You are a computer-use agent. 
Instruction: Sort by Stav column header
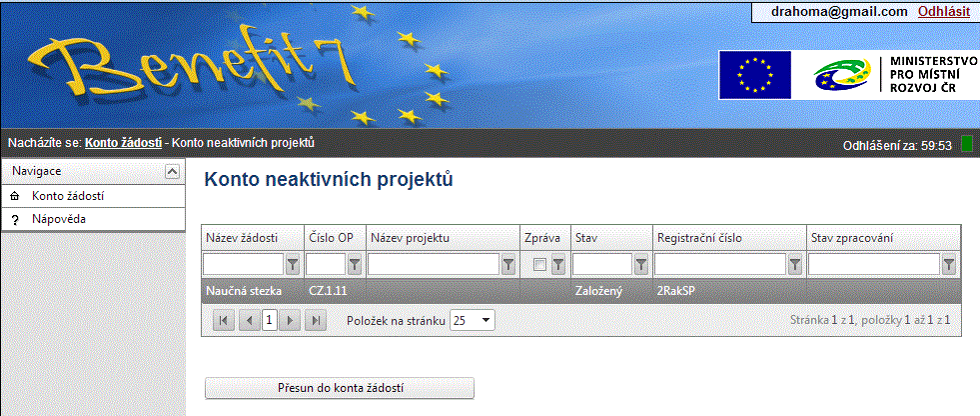[x=585, y=238]
